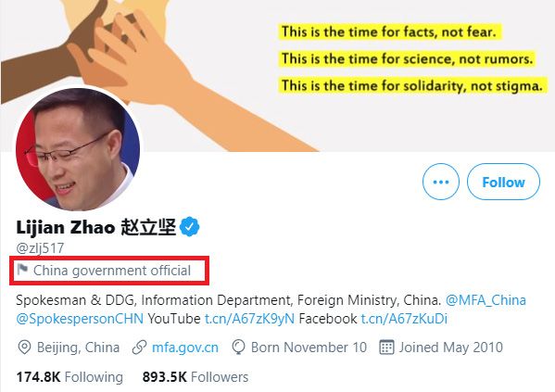The image size is (555, 392).
Task: View the 893.5K Followers list
Action: [x=196, y=377]
